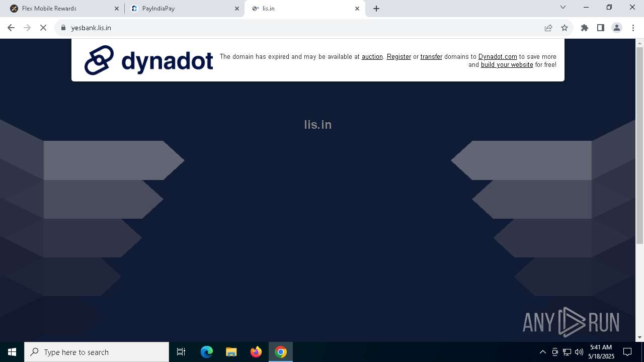644x362 pixels.
Task: Focus the address bar URL
Action: 91,28
